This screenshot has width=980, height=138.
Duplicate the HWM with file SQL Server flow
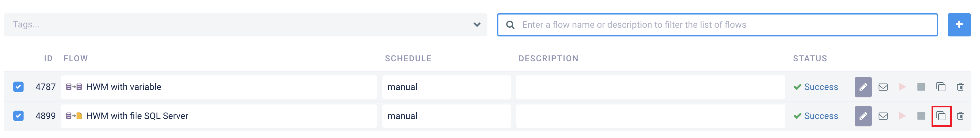point(941,115)
